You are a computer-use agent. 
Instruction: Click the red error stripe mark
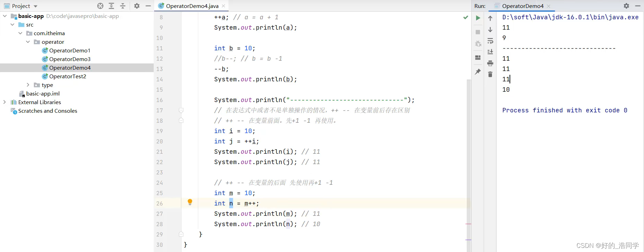pos(469,224)
